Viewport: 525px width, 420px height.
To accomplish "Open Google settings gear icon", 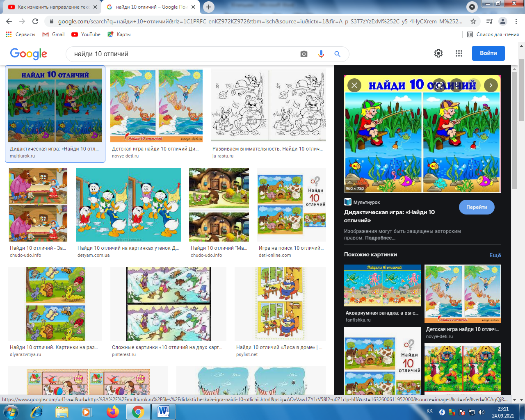I will (438, 53).
